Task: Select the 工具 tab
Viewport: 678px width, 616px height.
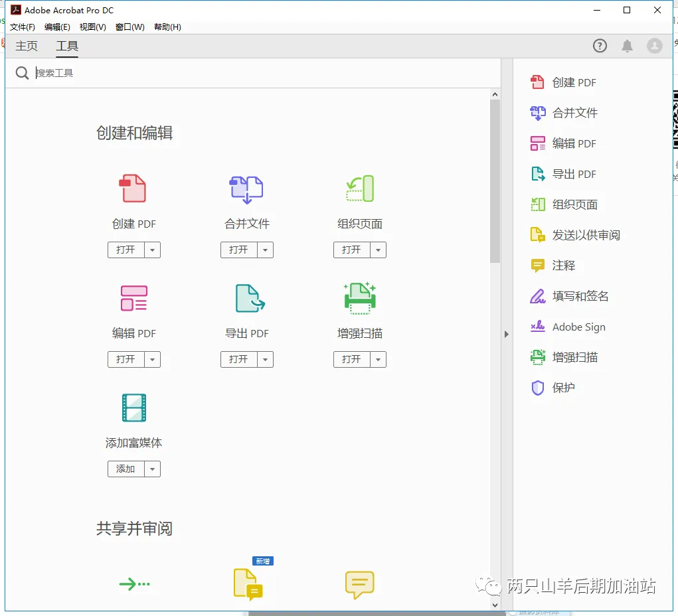Action: 67,46
